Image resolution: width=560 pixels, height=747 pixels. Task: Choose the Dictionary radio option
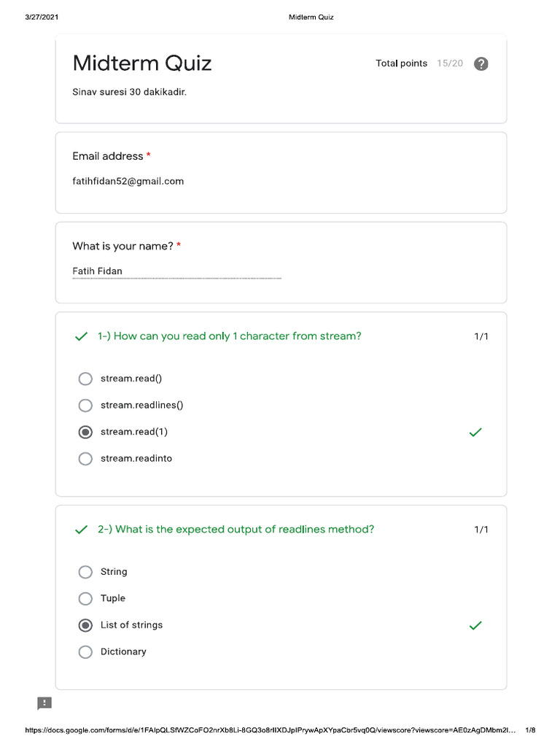[x=85, y=651]
